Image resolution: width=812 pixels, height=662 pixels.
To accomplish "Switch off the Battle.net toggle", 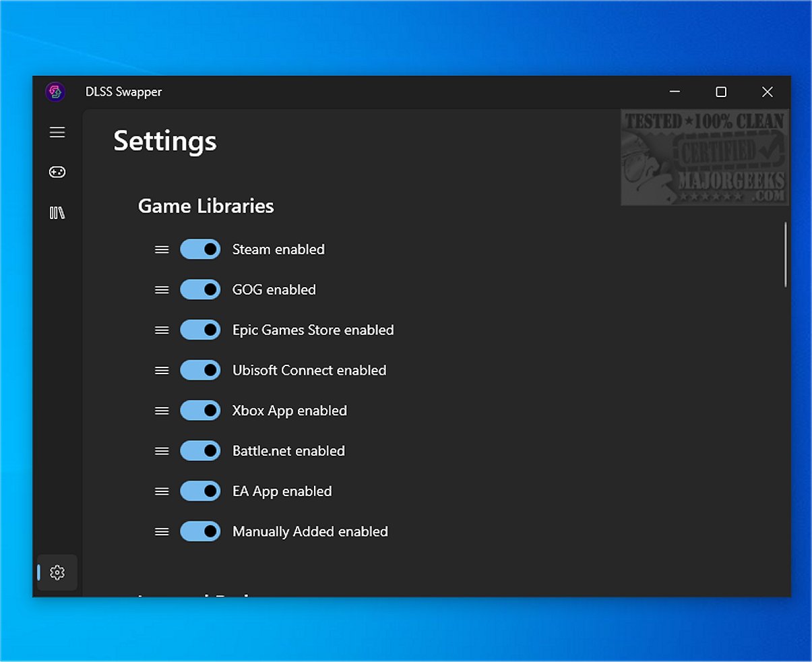I will click(x=200, y=451).
